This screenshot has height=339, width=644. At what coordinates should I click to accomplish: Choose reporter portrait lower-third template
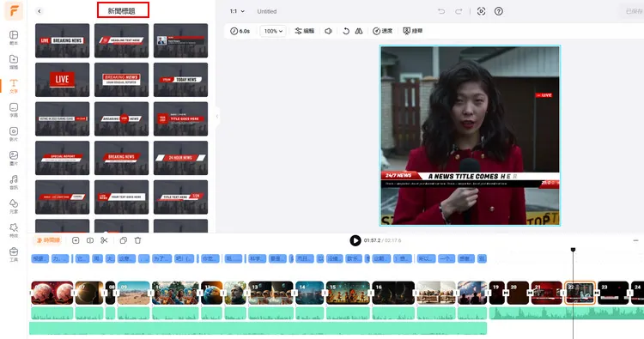pyautogui.click(x=180, y=40)
